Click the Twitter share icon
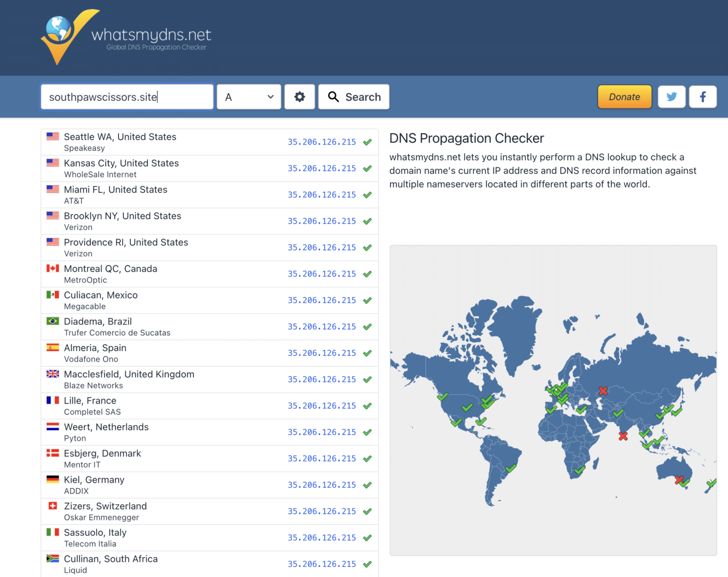 671,97
